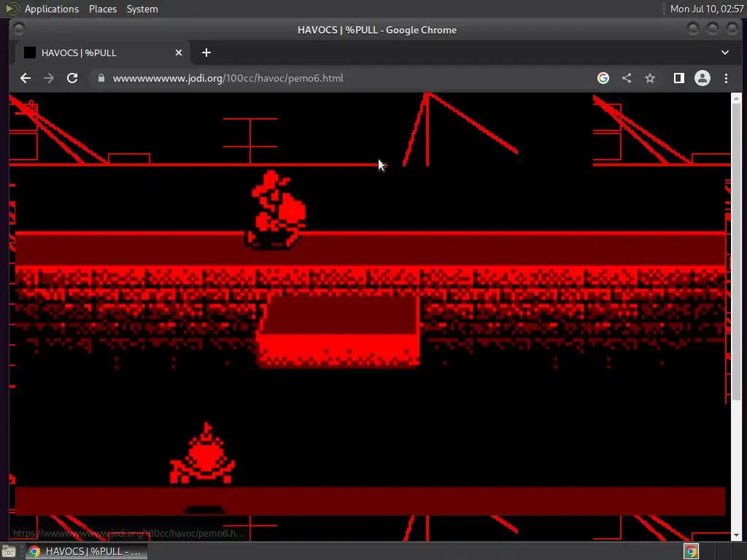The image size is (747, 560).
Task: Open the Applications menu
Action: (x=52, y=9)
